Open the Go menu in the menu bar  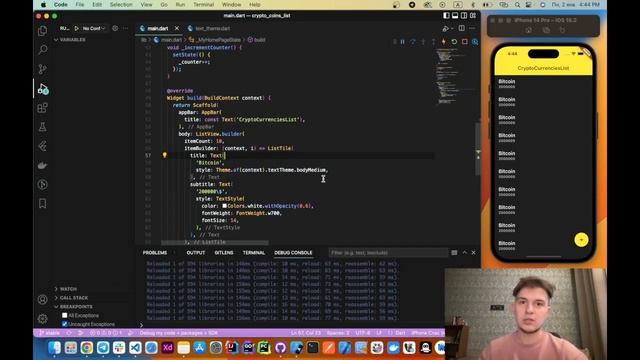(164, 4)
